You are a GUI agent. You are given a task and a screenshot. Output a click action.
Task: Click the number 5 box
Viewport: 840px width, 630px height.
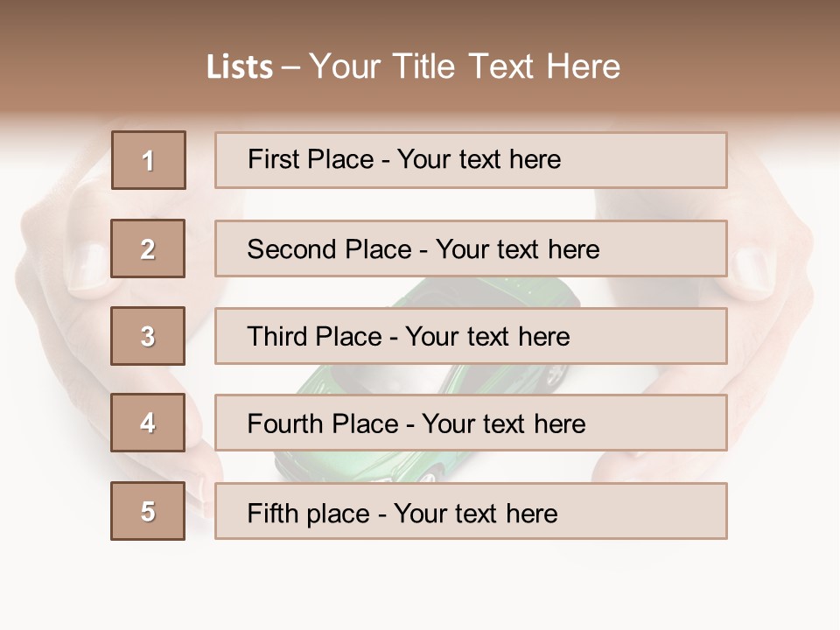click(x=148, y=511)
